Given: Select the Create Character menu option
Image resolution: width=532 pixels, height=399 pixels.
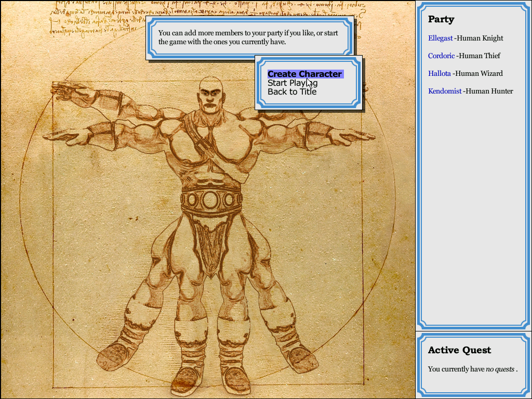Looking at the screenshot, I should 305,74.
